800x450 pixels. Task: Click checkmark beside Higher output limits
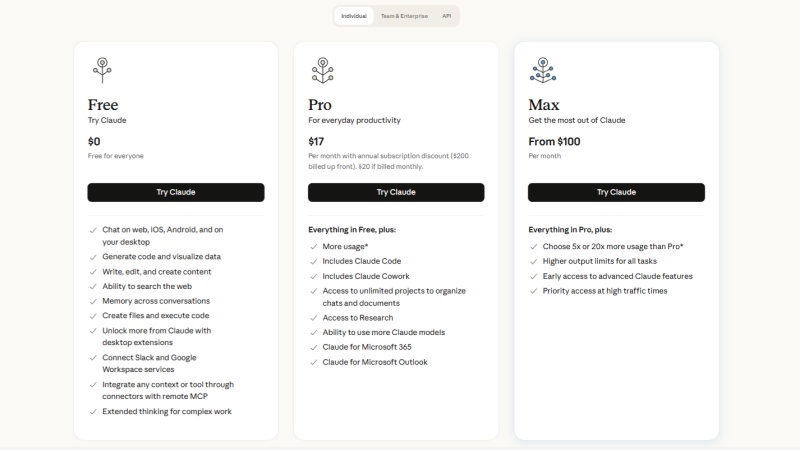tap(534, 261)
